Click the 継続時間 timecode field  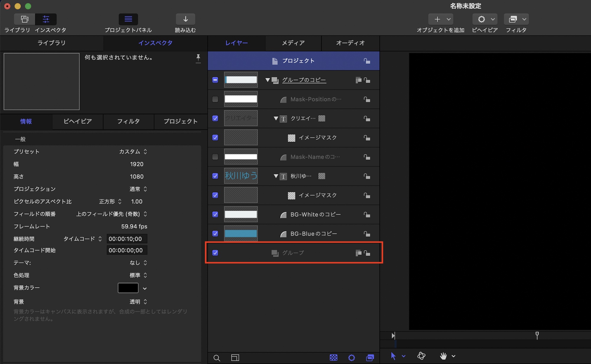126,239
